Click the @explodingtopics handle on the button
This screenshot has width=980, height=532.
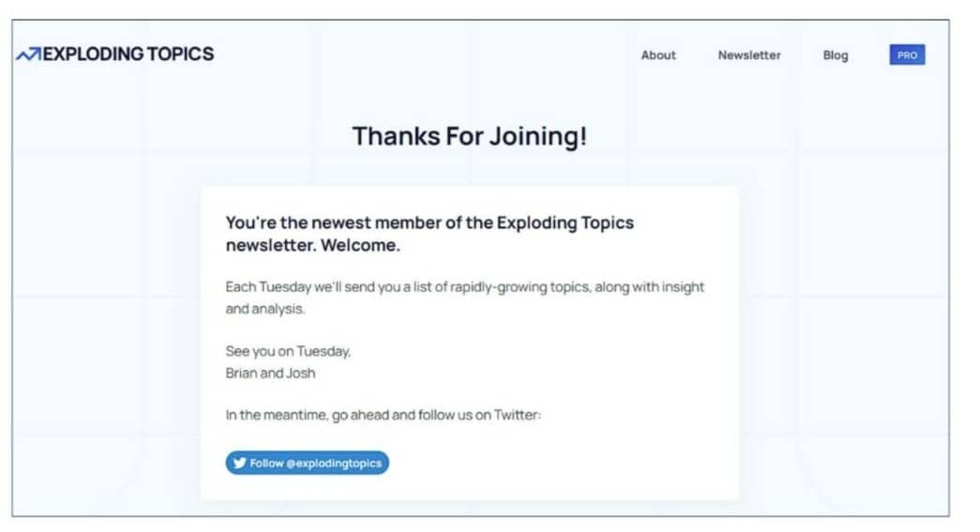334,464
